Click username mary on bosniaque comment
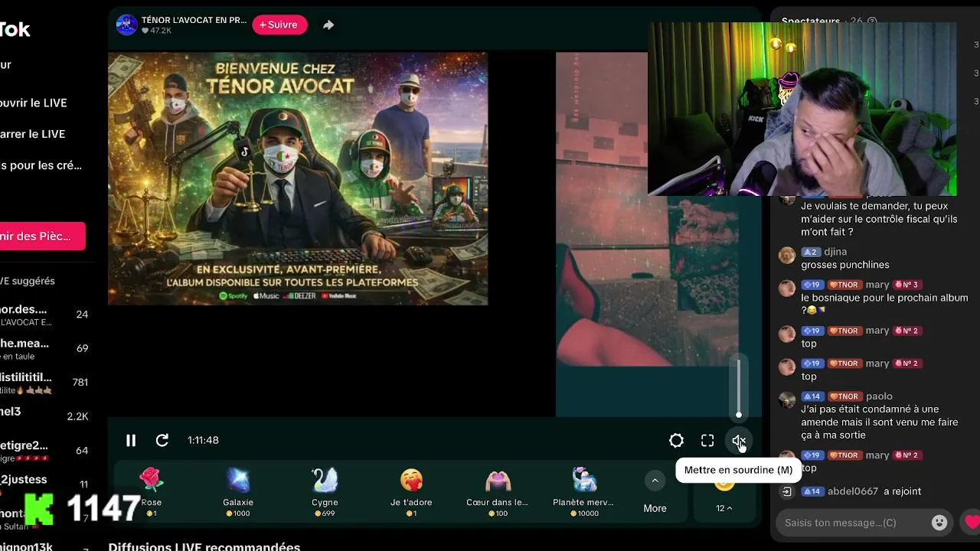Screen dimensions: 980x551 (877, 285)
